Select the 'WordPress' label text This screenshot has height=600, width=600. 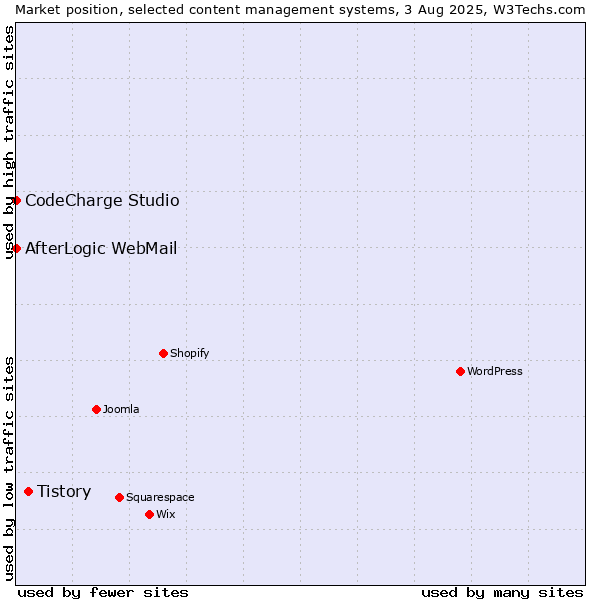pyautogui.click(x=495, y=372)
